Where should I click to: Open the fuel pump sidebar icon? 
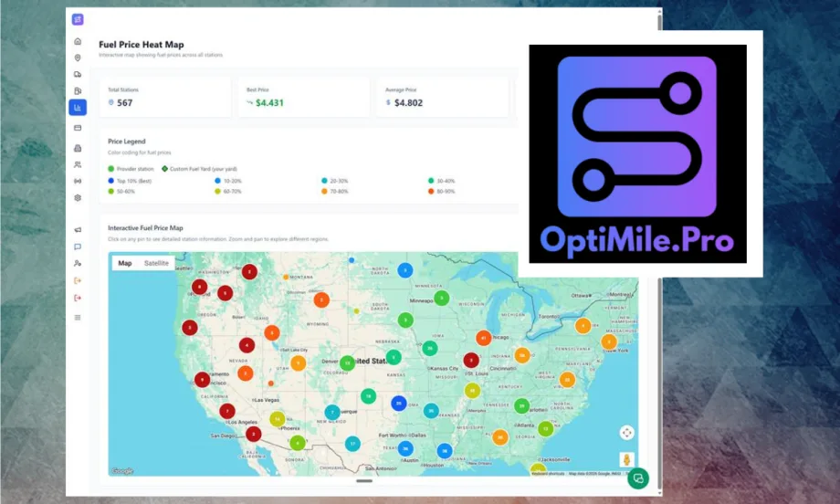click(x=78, y=91)
